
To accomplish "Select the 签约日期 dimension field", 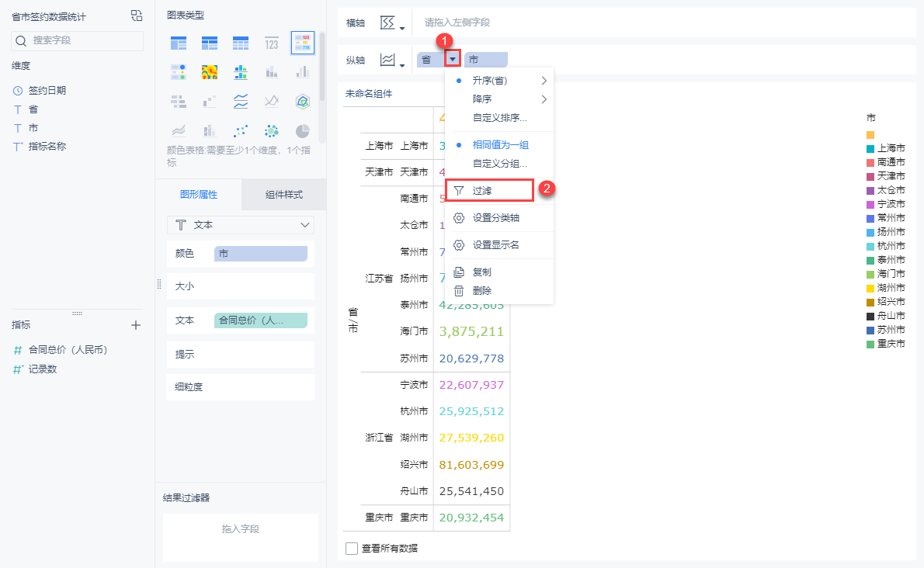I will tap(47, 91).
